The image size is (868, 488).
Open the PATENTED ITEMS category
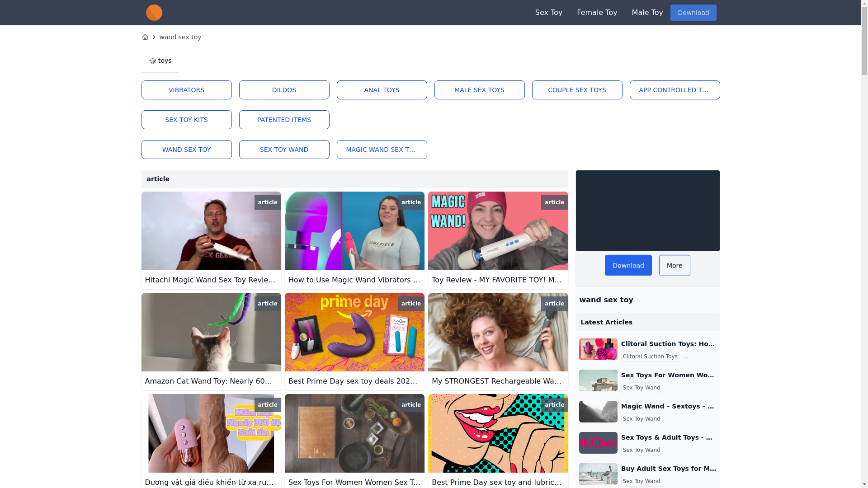click(x=284, y=120)
